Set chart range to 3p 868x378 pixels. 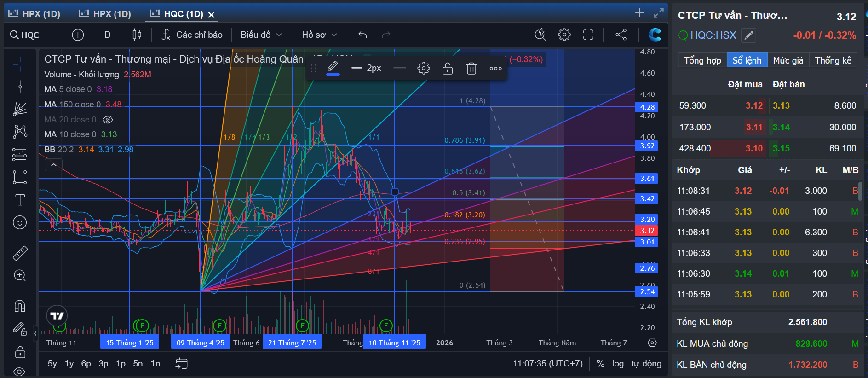pos(103,364)
